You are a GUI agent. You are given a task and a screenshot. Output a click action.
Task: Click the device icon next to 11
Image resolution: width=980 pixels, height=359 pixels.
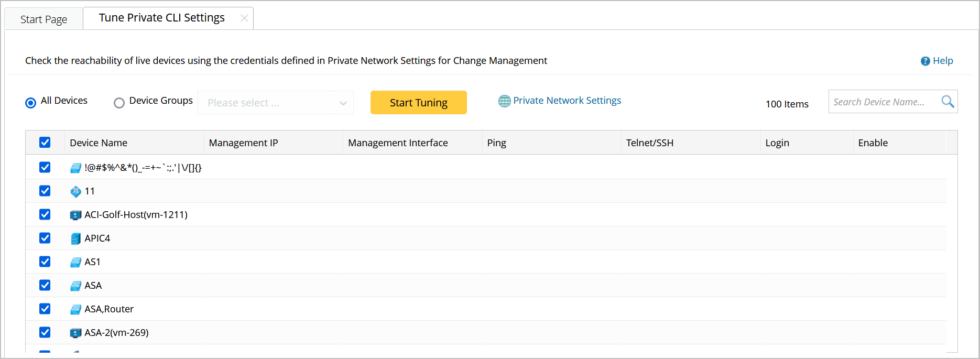(76, 191)
